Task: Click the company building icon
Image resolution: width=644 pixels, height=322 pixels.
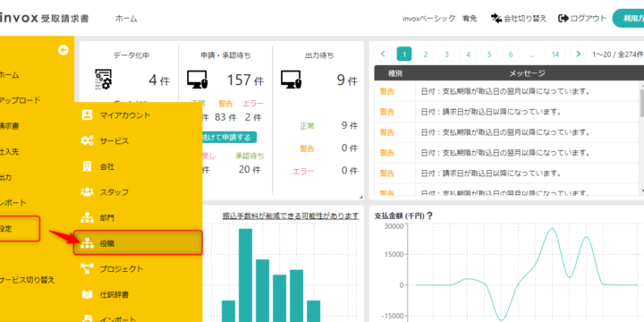Action: [x=87, y=166]
